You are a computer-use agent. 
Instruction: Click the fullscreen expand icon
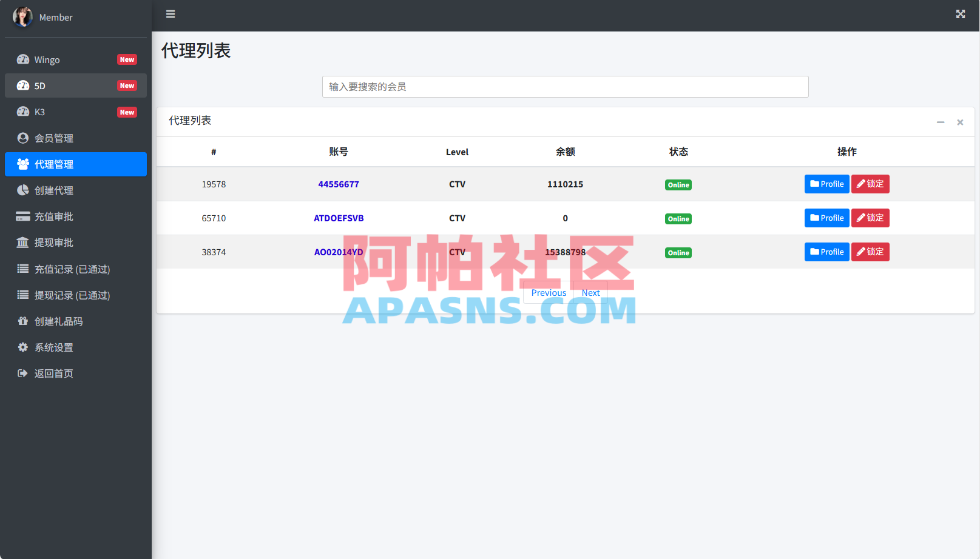pos(961,14)
